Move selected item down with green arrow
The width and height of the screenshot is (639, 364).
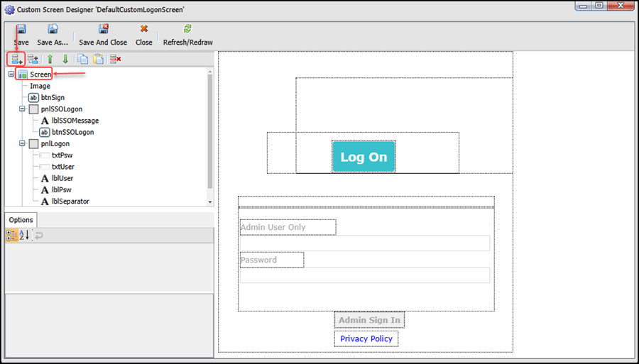[65, 59]
